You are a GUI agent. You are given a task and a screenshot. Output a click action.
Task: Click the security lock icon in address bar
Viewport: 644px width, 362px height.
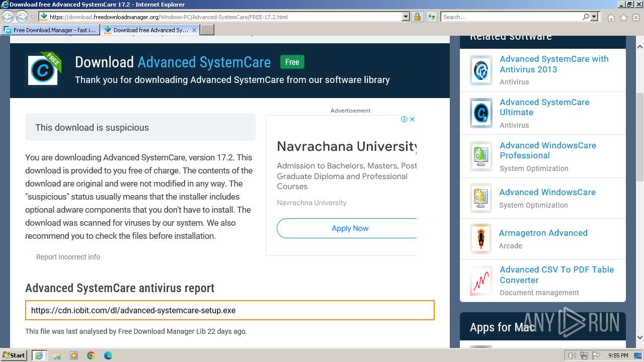(417, 17)
